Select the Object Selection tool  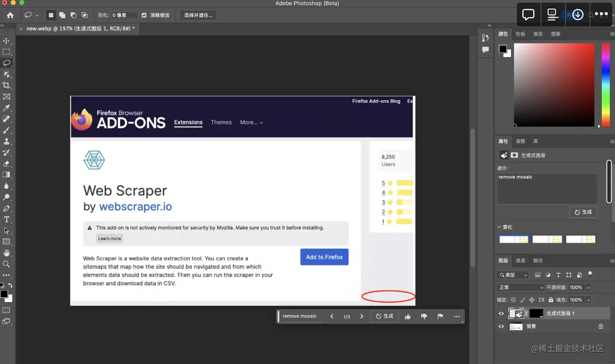(x=6, y=74)
